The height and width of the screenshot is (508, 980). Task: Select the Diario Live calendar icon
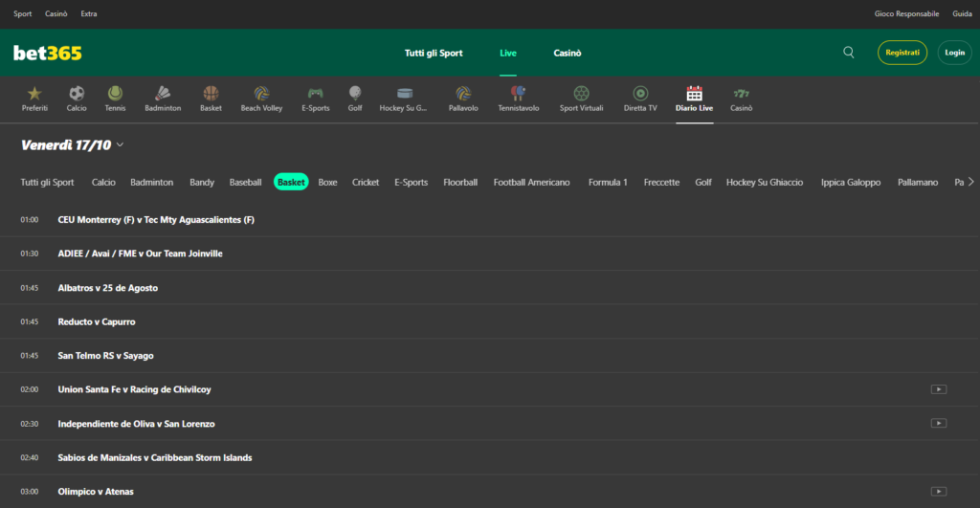coord(695,94)
